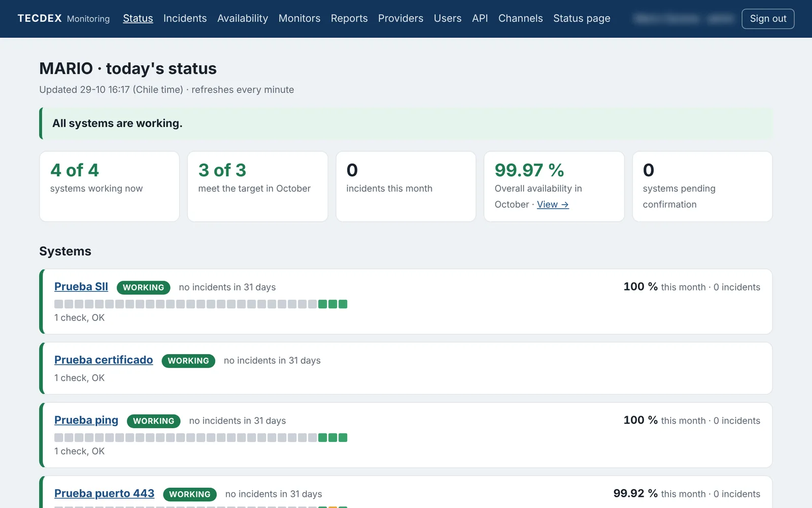812x508 pixels.
Task: Click the "3 of 3" meet the target card
Action: (x=257, y=186)
